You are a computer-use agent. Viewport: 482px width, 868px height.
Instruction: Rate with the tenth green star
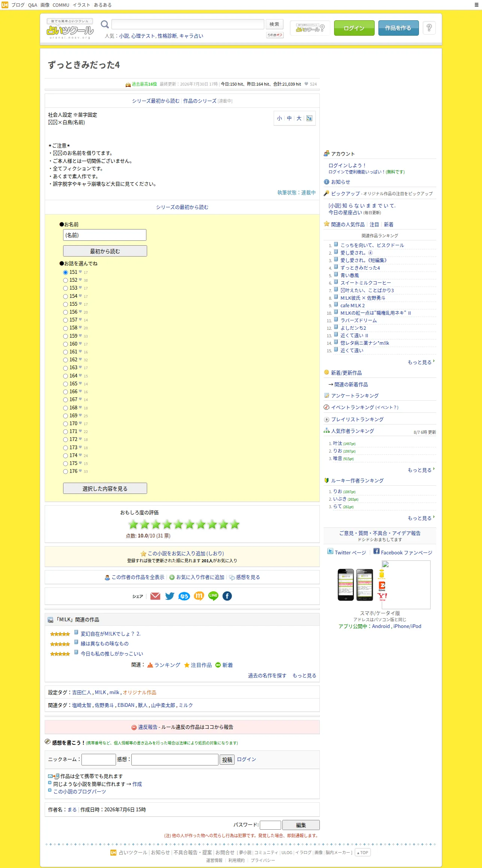[235, 524]
